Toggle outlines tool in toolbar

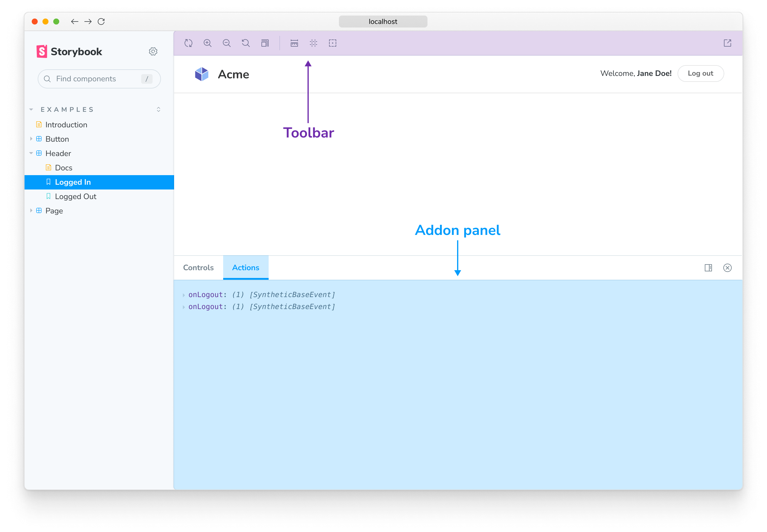[x=333, y=43]
